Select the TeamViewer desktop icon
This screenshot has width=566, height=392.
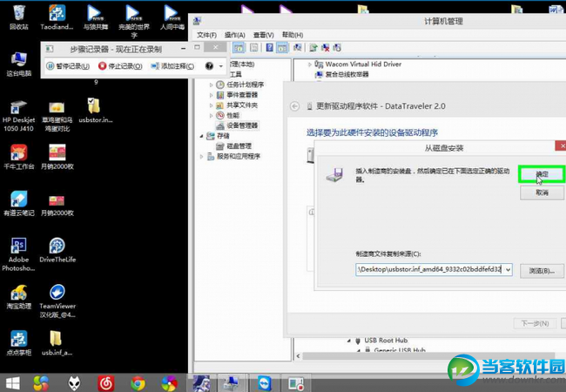57,301
